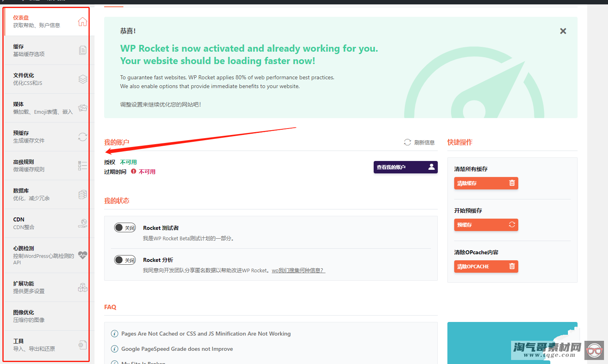Open the wo我们搜集何种信息 link
The width and height of the screenshot is (608, 364).
pyautogui.click(x=298, y=270)
